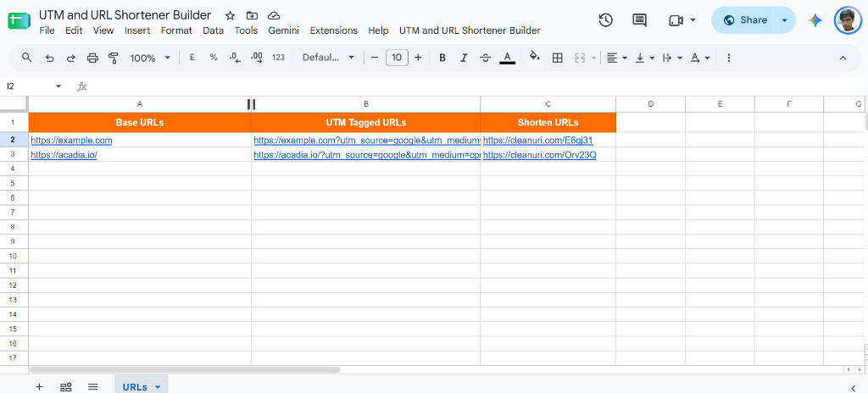The image size is (868, 393).
Task: Toggle italic formatting
Action: pos(464,58)
